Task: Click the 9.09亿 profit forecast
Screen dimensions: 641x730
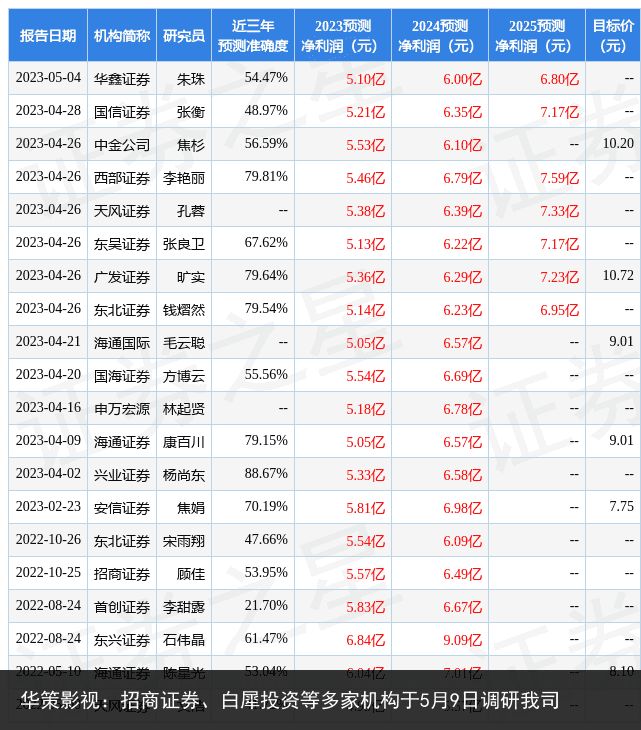Action: [463, 640]
